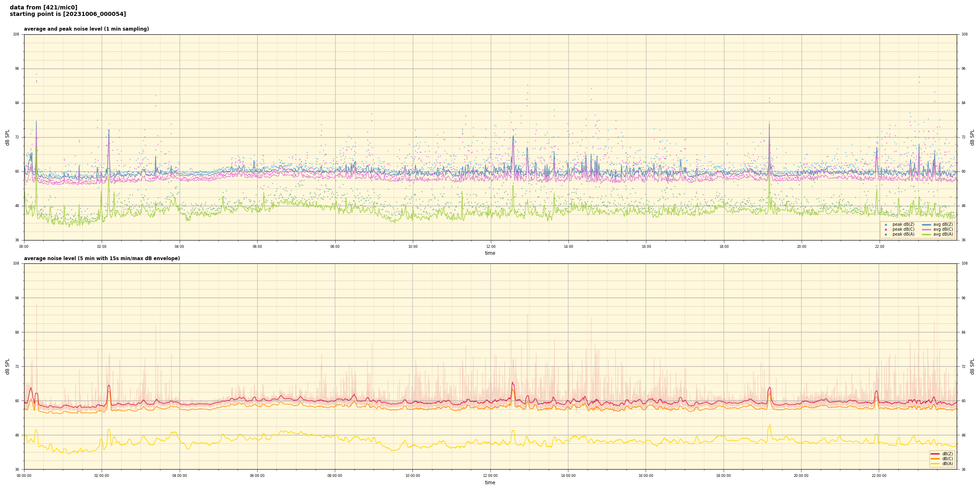This screenshot has height=490, width=980.
Task: Click the red dB(Z) swatch in lower legend
Action: (x=935, y=454)
